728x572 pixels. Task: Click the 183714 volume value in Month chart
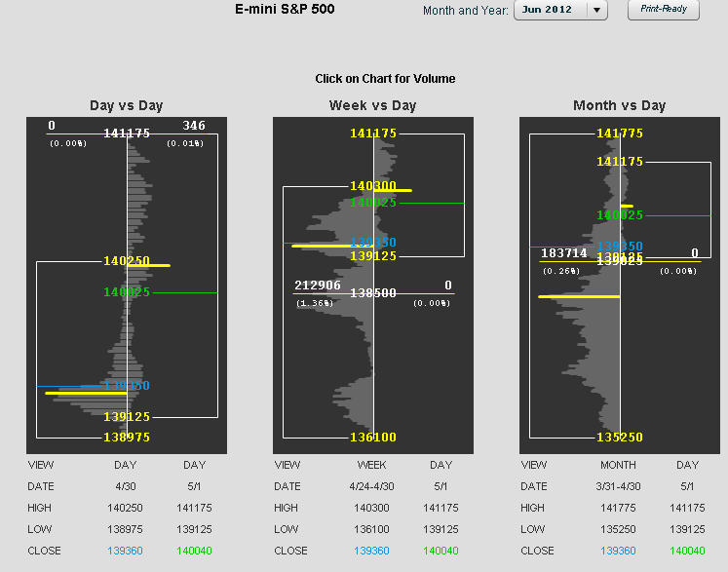click(564, 253)
